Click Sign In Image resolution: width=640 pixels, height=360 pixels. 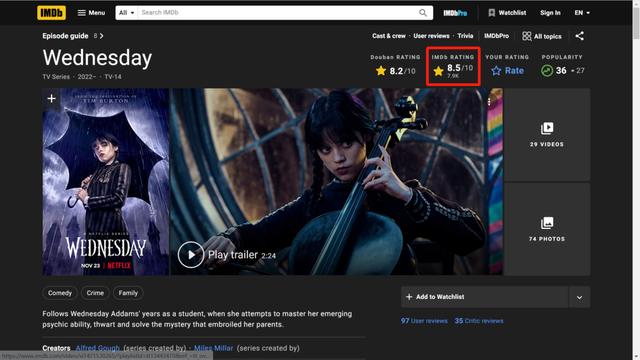tap(550, 13)
